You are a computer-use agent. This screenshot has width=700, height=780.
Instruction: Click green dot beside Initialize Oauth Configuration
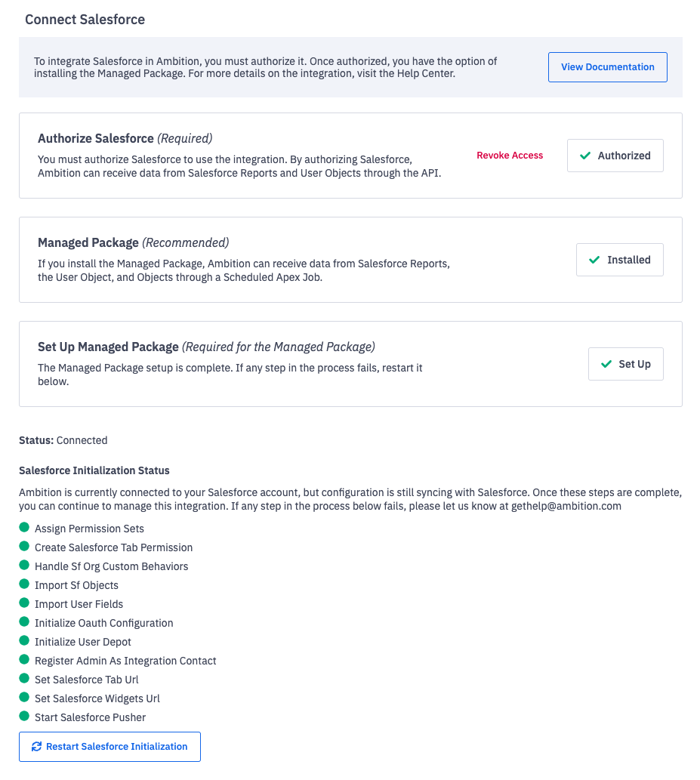tap(24, 622)
